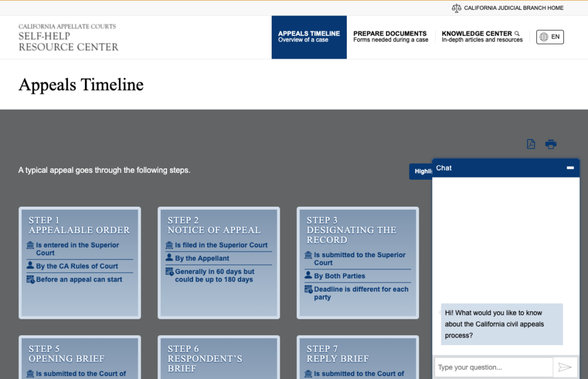
Task: Click the magnifier icon beside Knowledge Center
Action: [x=517, y=33]
